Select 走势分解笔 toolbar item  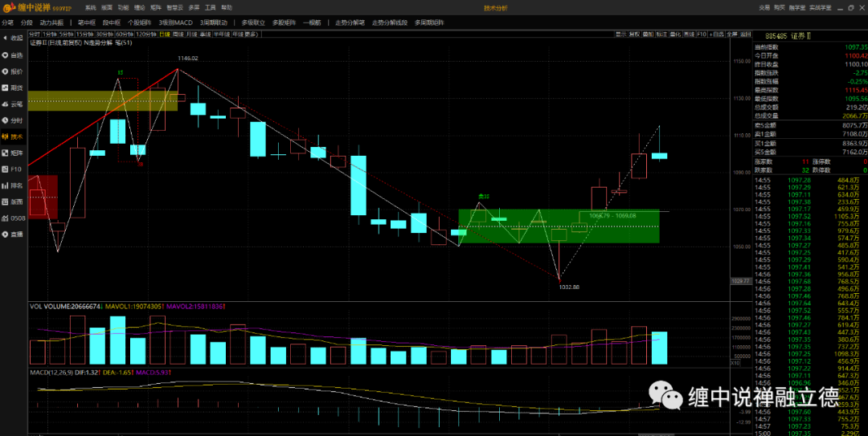(350, 22)
